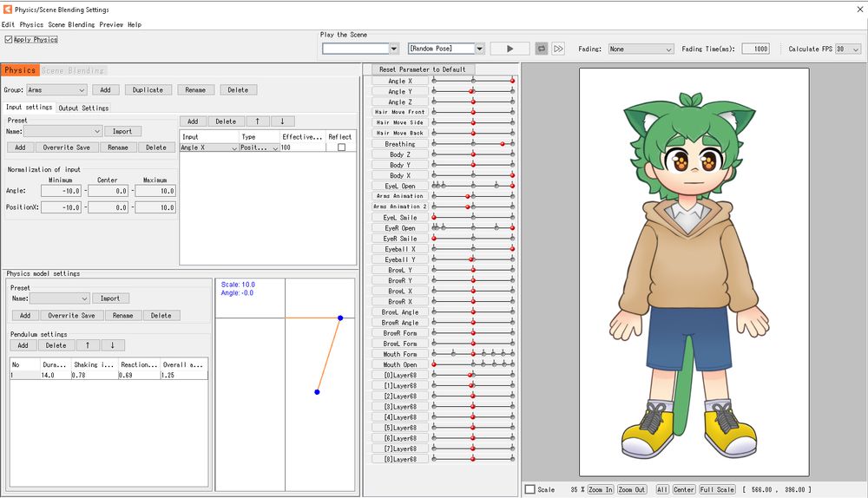
Task: Open the Help menu
Action: (135, 24)
